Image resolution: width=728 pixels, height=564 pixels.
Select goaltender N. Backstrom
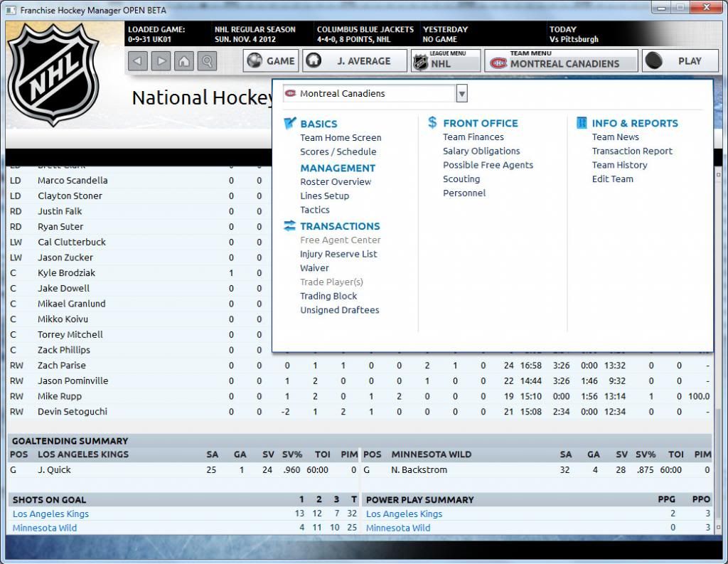coord(419,469)
